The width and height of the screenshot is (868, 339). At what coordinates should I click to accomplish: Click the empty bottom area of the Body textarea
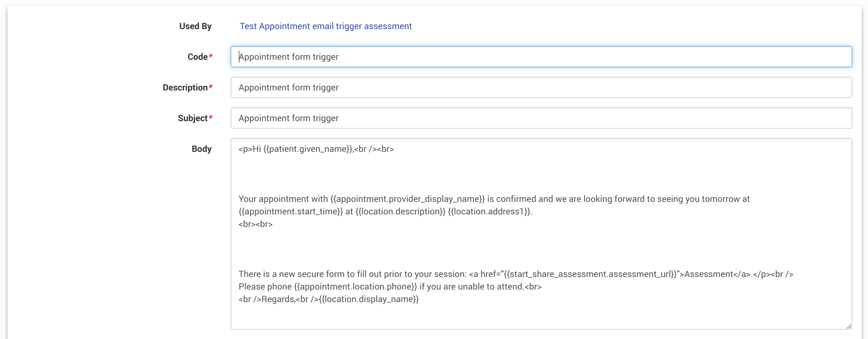[539, 317]
